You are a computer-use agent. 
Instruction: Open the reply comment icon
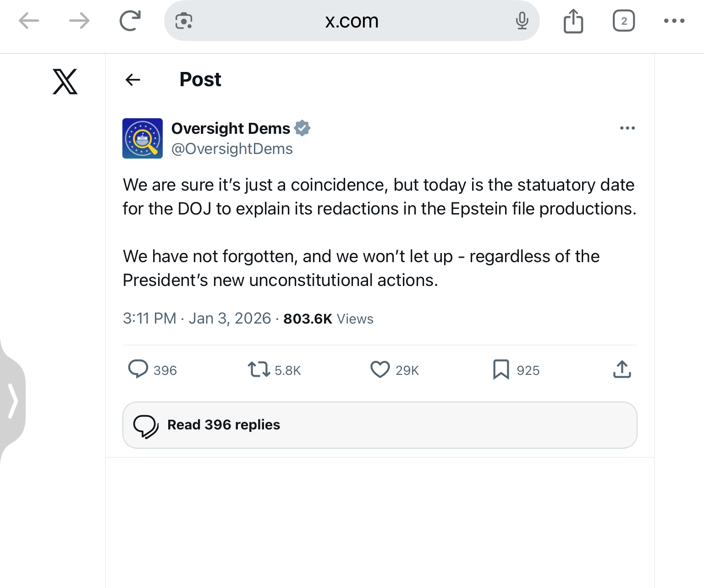tap(138, 369)
